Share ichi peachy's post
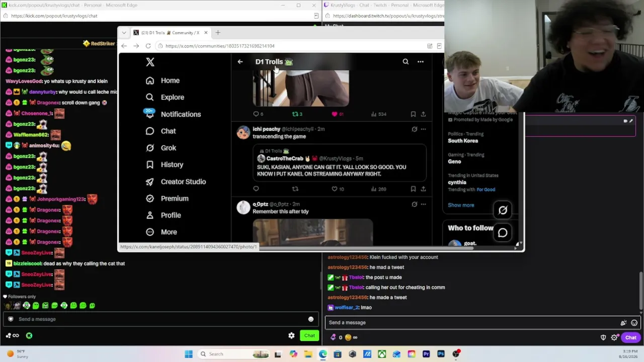Viewport: 644px width, 362px height. coord(423,189)
